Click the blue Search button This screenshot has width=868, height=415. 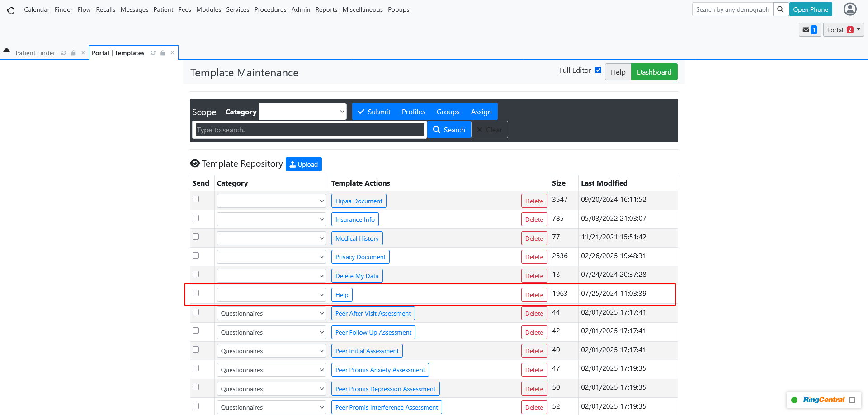(449, 130)
